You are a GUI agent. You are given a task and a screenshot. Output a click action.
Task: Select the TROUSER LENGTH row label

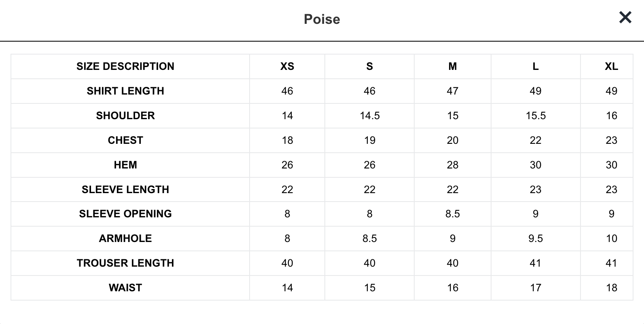point(125,263)
